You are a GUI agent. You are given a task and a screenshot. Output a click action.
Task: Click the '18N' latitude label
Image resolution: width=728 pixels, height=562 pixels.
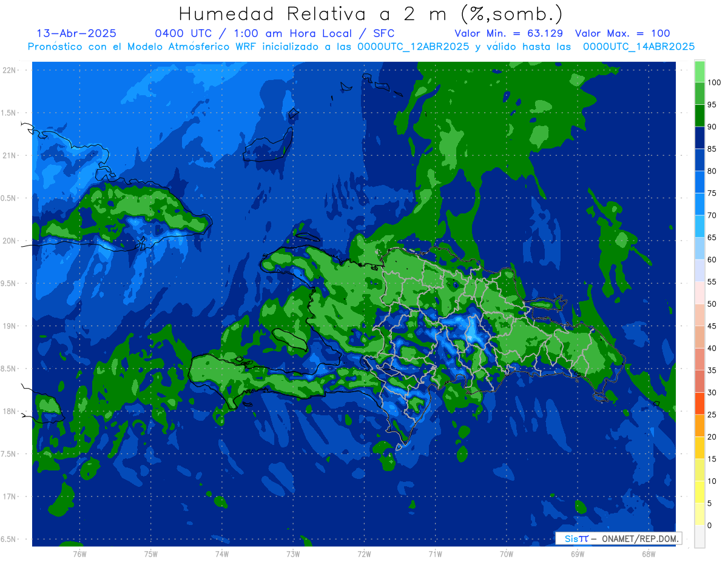click(10, 411)
